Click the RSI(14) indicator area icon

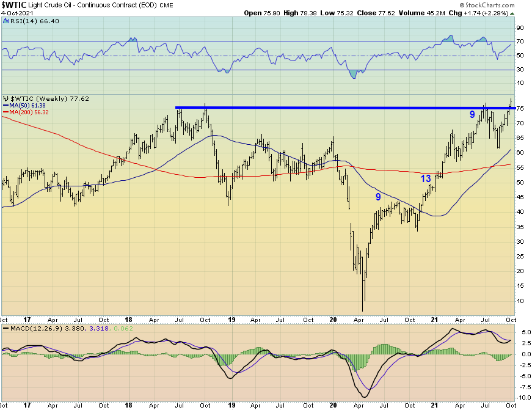tap(6, 20)
